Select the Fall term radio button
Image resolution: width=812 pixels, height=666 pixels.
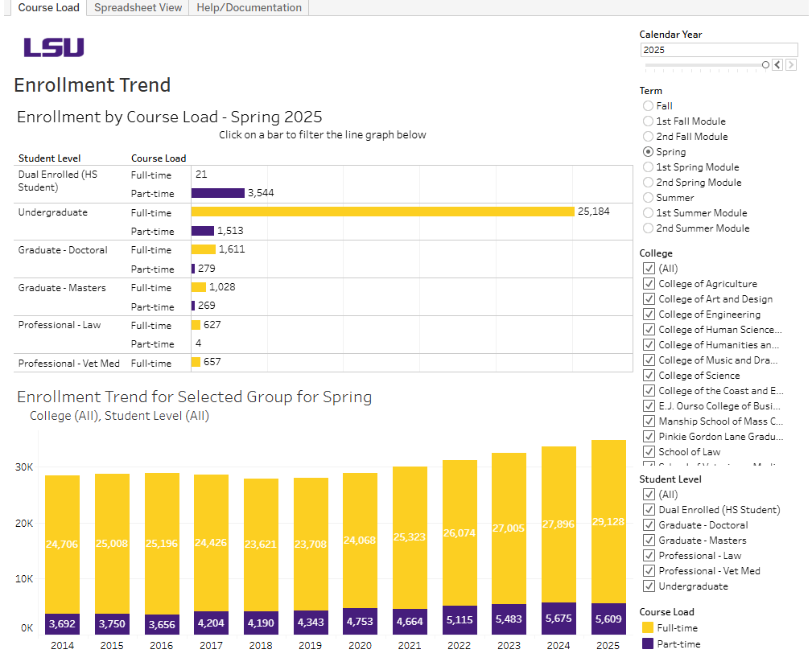point(647,105)
